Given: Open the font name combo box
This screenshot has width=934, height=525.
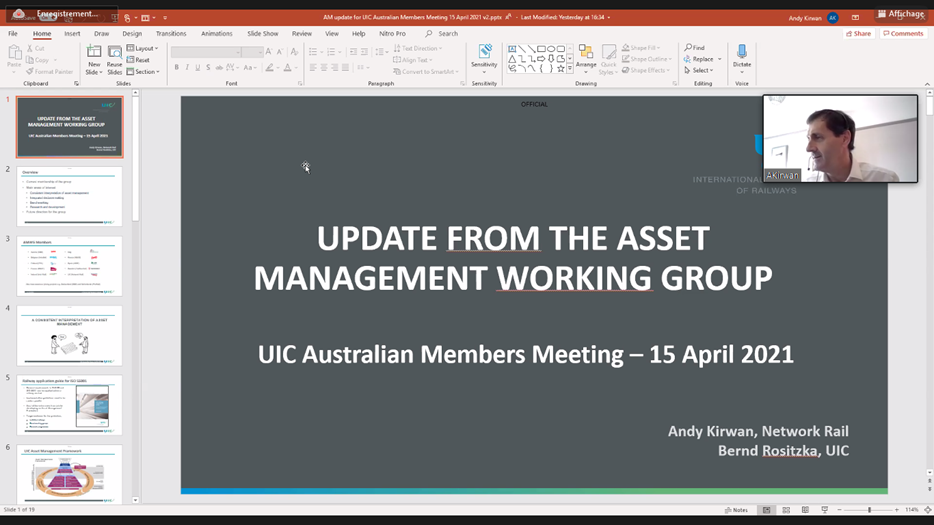Looking at the screenshot, I should (206, 52).
